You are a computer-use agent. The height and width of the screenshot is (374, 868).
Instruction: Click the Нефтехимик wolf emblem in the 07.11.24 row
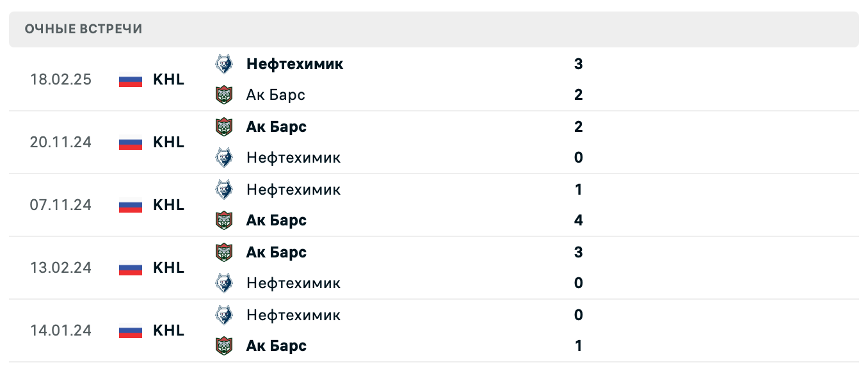point(225,189)
